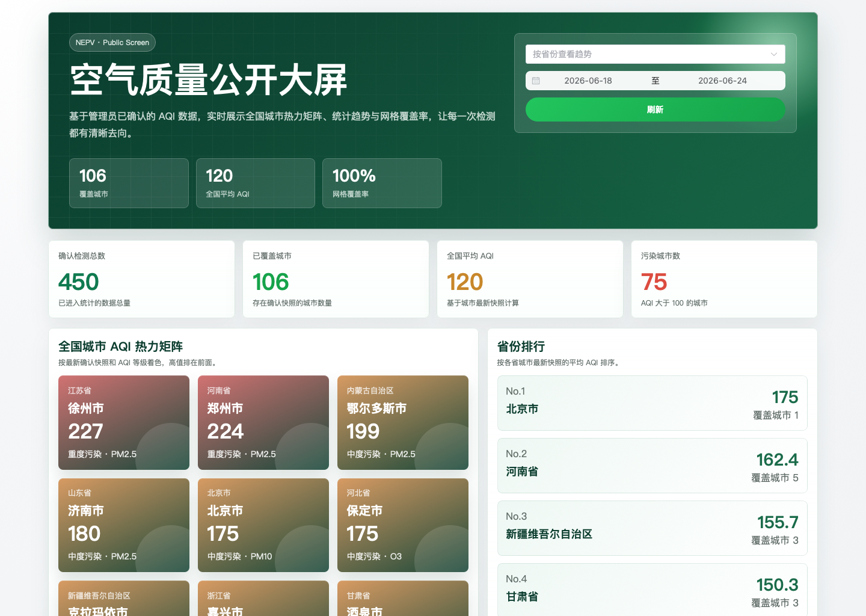This screenshot has width=866, height=616.
Task: Open the 郑州市 heat matrix card
Action: tap(263, 422)
